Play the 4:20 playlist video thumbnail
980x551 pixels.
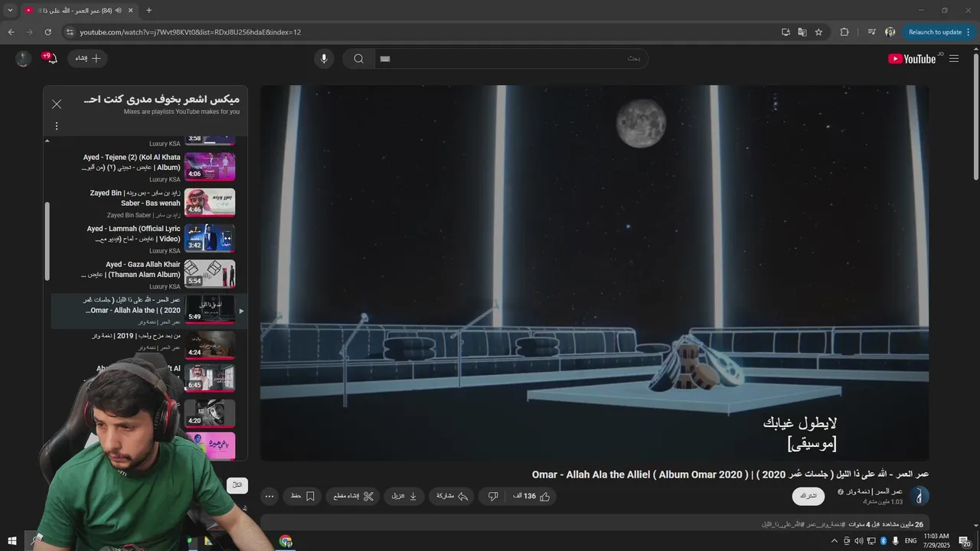click(x=210, y=413)
